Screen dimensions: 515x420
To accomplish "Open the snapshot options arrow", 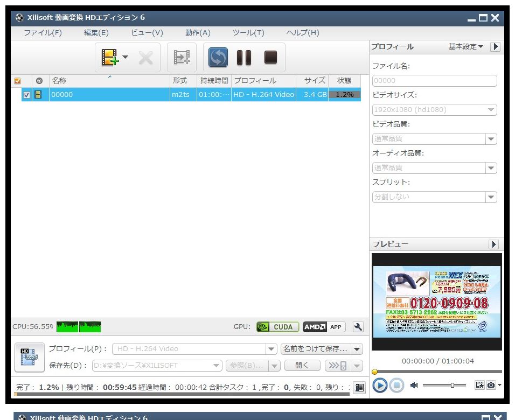I will coord(499,385).
